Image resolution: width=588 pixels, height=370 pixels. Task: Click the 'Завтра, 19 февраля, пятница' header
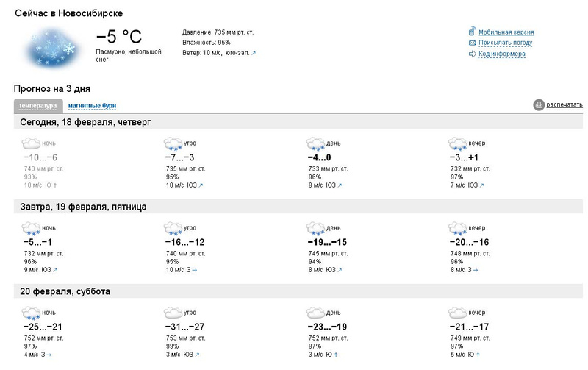pos(83,207)
